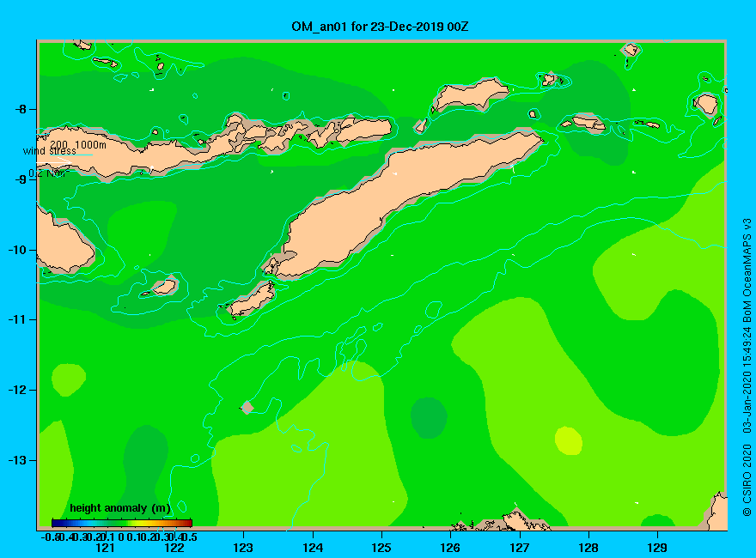The image size is (756, 558).
Task: Click the yellow-green anomaly spot near 127.7E, 12.7S
Action: [x=569, y=440]
